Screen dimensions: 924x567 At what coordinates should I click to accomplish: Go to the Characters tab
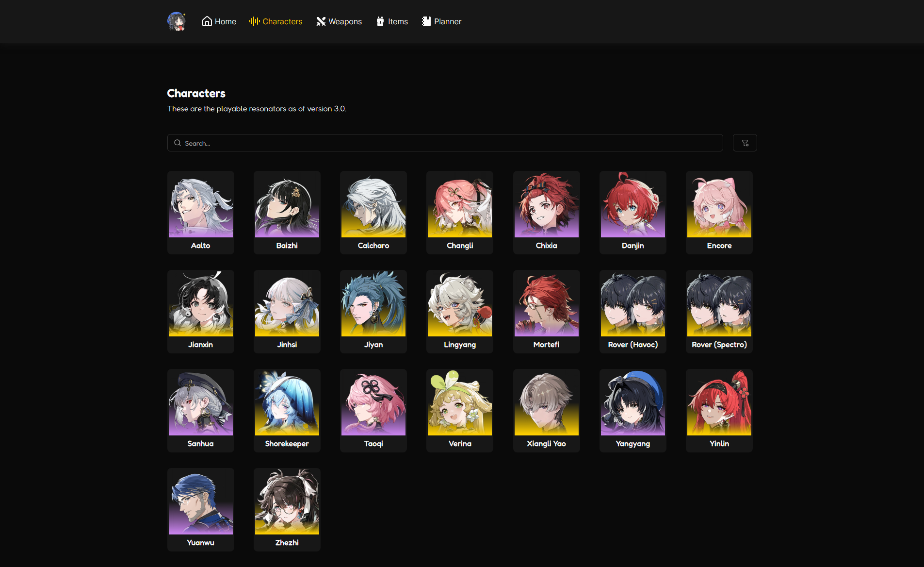pyautogui.click(x=276, y=21)
